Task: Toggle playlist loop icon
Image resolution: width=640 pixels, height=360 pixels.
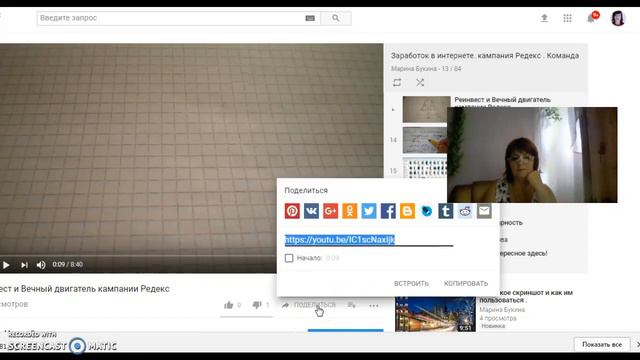Action: click(x=397, y=82)
